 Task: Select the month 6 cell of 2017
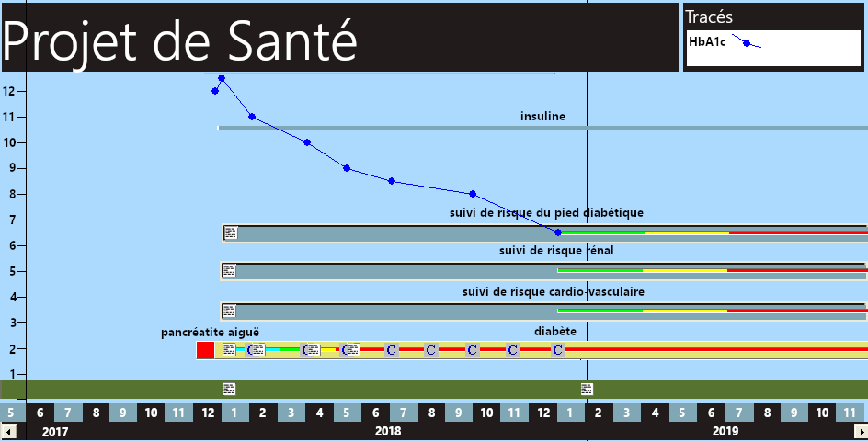[40, 413]
